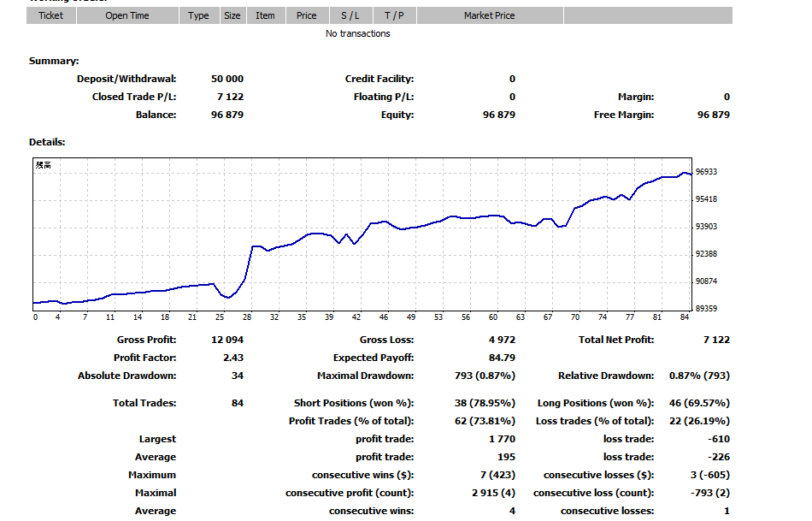Click the chart title label in top-left corner
This screenshot has width=812, height=521.
pyautogui.click(x=43, y=165)
